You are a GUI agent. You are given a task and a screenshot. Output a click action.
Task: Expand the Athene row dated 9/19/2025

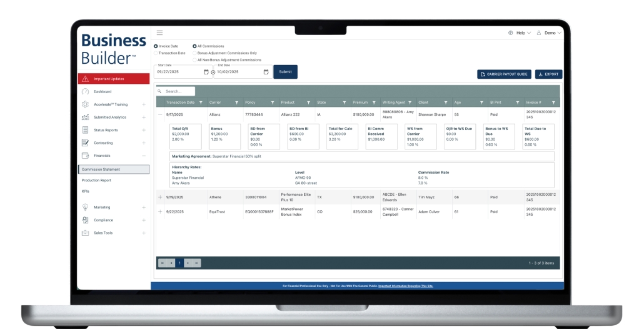pyautogui.click(x=160, y=197)
